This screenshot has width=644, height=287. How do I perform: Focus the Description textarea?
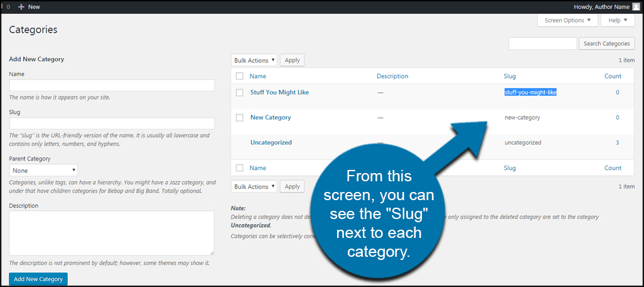point(112,233)
